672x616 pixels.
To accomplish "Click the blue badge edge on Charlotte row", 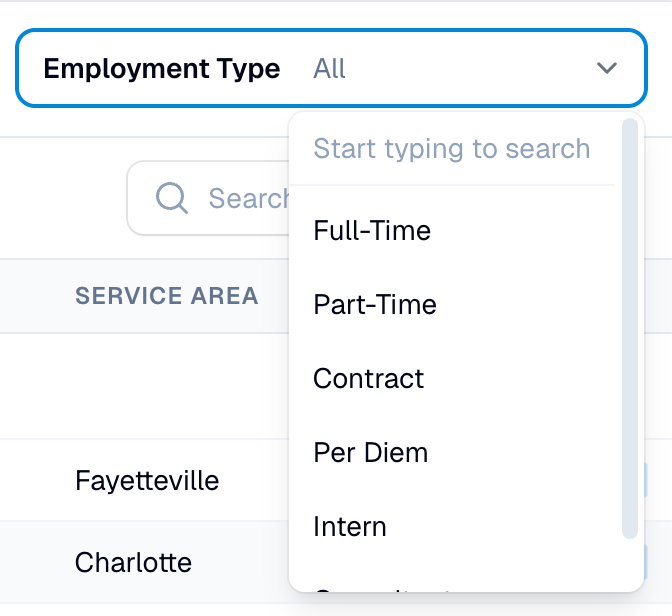I will [x=645, y=562].
